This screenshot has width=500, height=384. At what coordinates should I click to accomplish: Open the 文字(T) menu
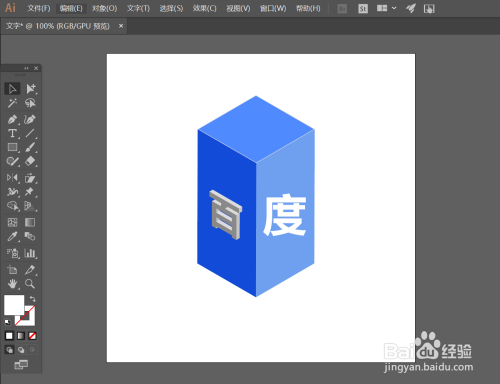pos(138,8)
